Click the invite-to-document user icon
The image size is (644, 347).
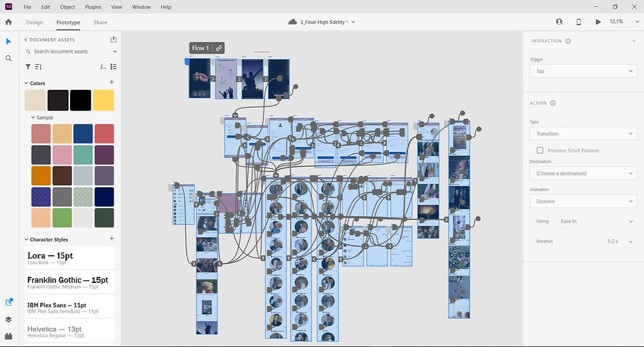point(559,22)
